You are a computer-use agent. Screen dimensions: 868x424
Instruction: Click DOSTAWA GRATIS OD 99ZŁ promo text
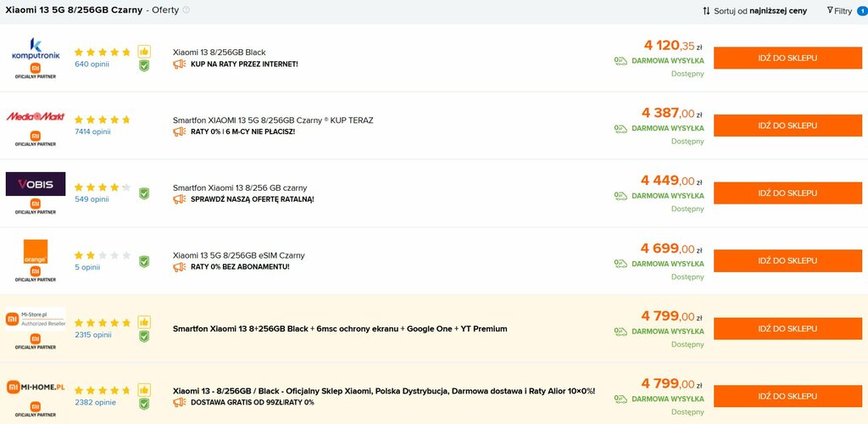pos(253,403)
